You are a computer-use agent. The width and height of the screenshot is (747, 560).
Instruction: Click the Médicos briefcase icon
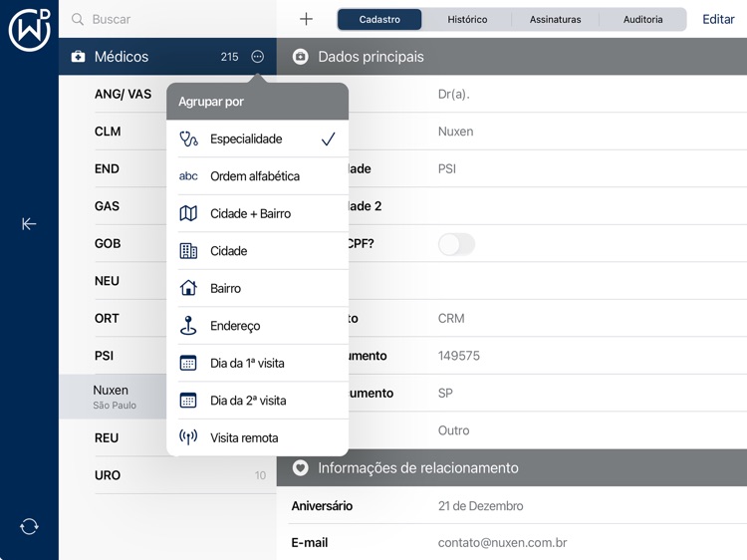[x=78, y=57]
